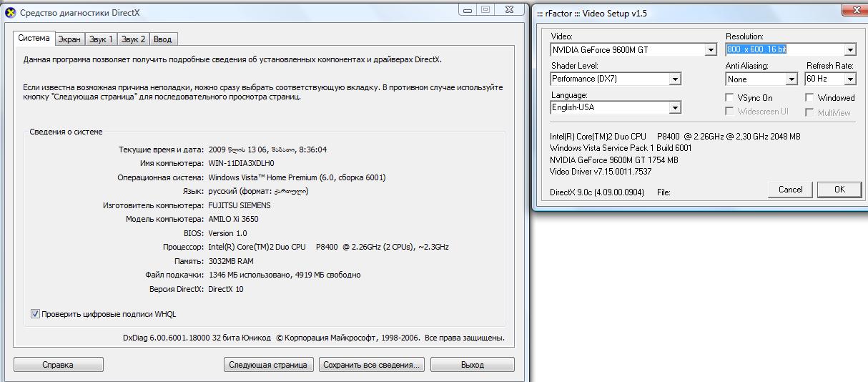Switch to the Экран tab
The height and width of the screenshot is (382, 868).
(69, 39)
